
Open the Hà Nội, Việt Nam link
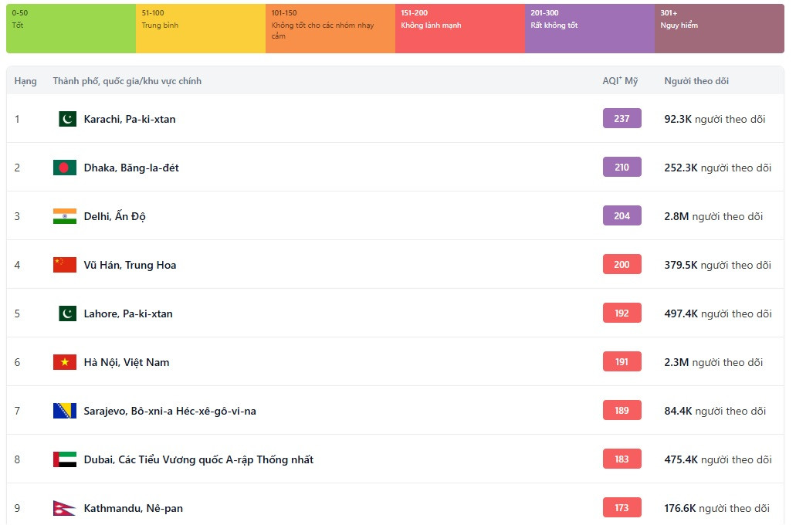pos(126,362)
